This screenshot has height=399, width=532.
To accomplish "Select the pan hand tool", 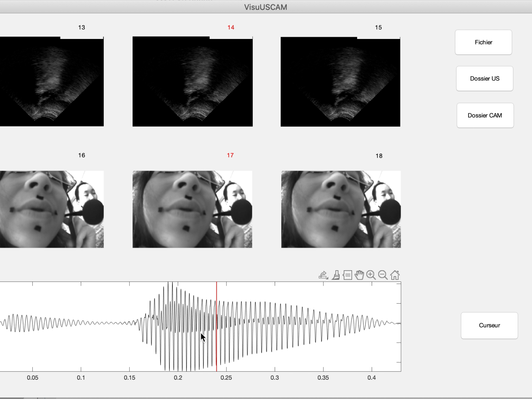I will [359, 275].
